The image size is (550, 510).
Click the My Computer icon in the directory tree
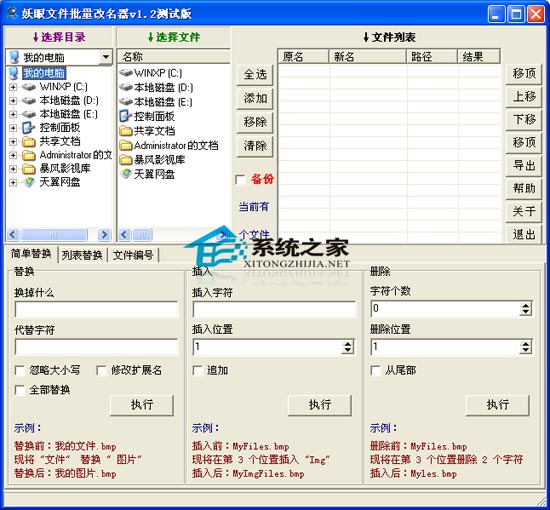pyautogui.click(x=14, y=73)
